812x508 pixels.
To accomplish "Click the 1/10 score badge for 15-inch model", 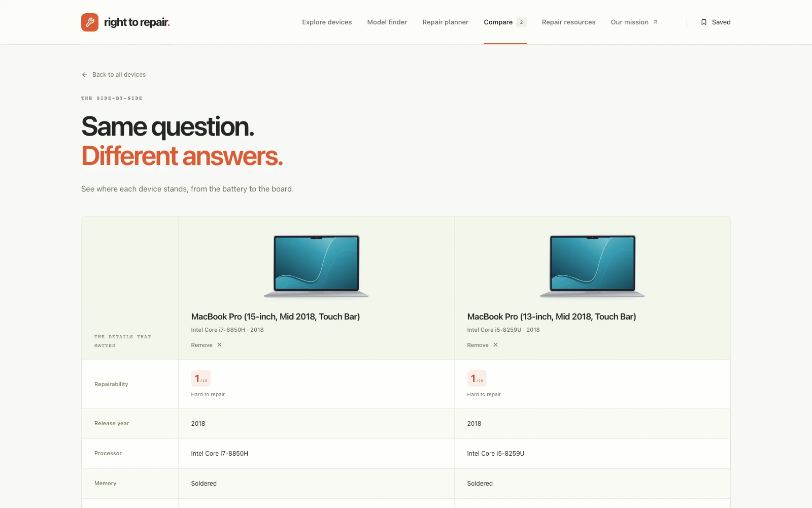I will (201, 378).
